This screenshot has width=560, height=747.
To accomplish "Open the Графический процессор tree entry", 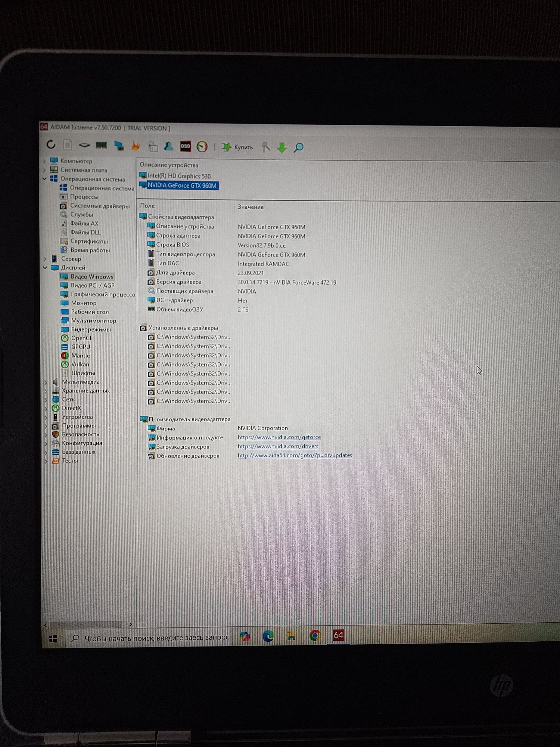I will tap(103, 294).
